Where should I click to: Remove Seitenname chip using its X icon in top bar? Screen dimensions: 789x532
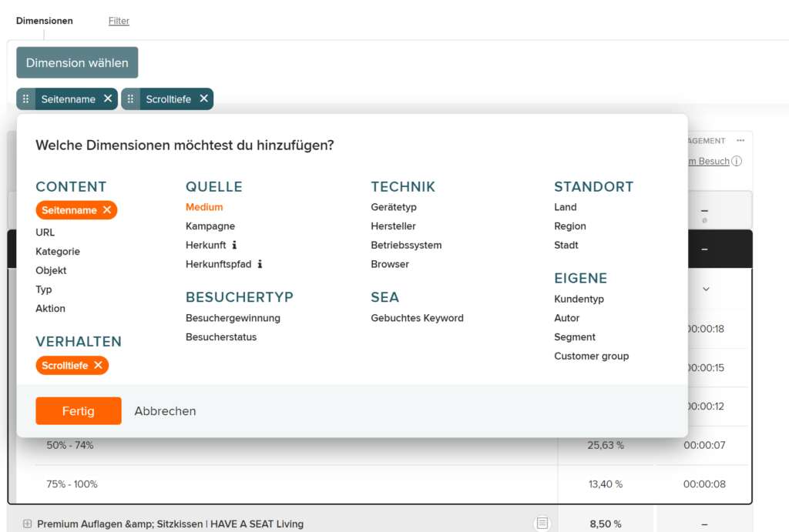[108, 99]
